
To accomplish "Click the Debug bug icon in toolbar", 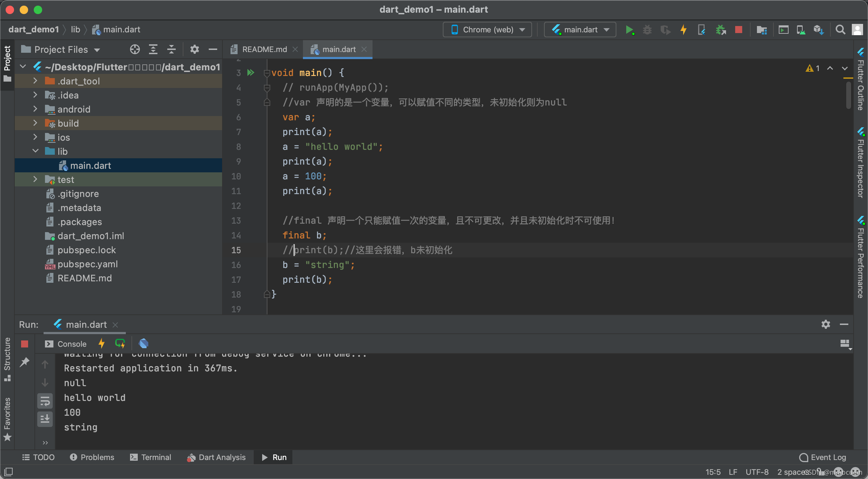I will [x=647, y=30].
